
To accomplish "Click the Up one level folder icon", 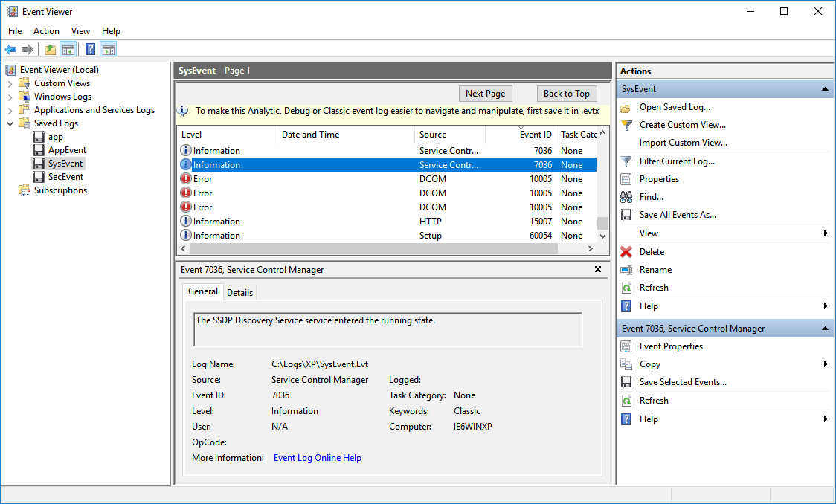I will click(x=51, y=50).
